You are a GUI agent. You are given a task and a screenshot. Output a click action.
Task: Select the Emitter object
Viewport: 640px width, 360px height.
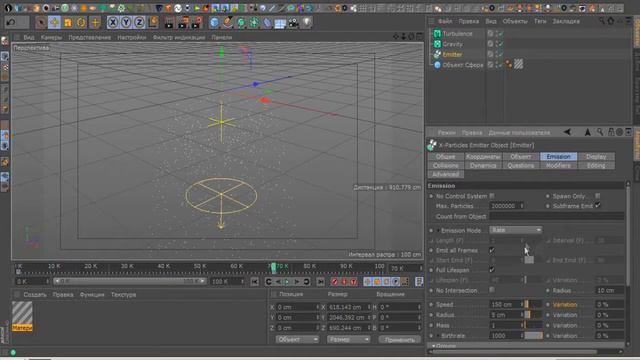pos(452,54)
